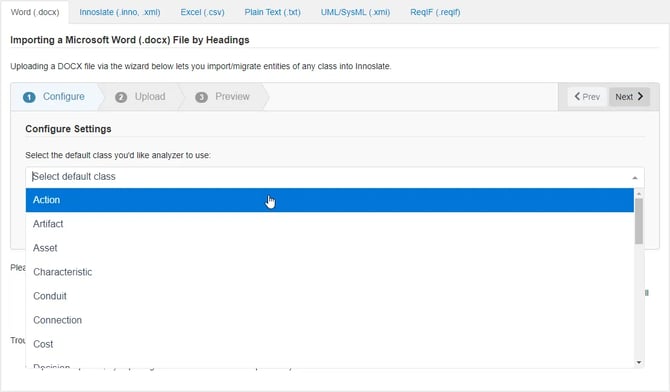
Task: Pick the Asset class option
Action: (329, 248)
